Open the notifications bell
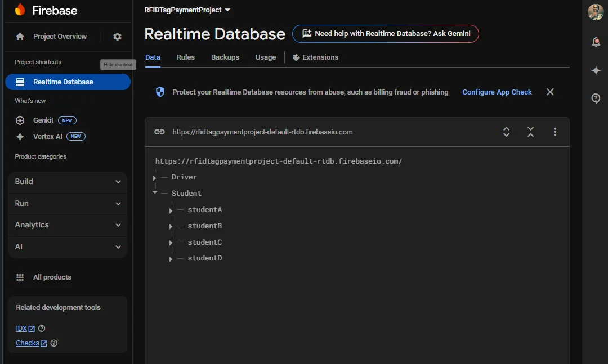608x364 pixels. point(596,42)
